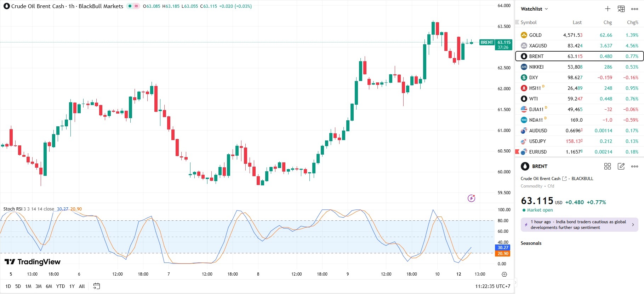This screenshot has height=294, width=644.
Task: Sort watchlist by the Chg% column header
Action: pyautogui.click(x=632, y=22)
